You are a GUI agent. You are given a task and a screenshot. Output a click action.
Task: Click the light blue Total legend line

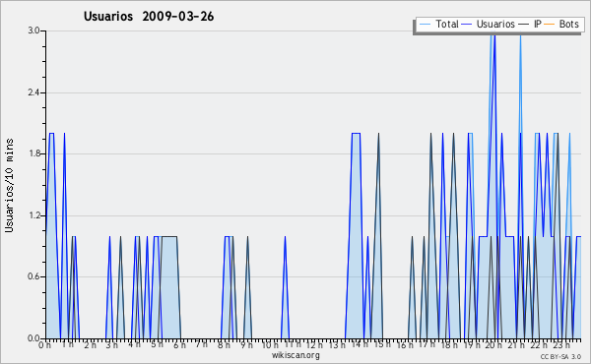[425, 25]
